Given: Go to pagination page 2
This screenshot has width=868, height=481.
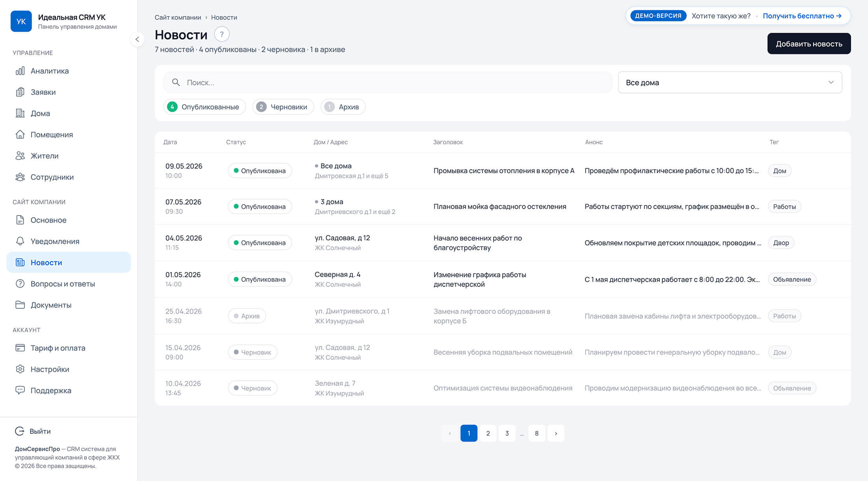Looking at the screenshot, I should click(x=488, y=433).
